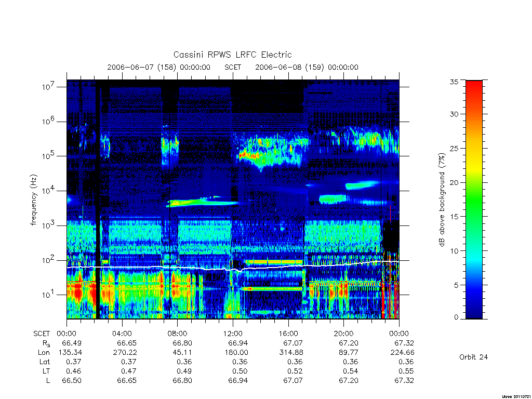Click the "LT" row label

tap(46, 371)
